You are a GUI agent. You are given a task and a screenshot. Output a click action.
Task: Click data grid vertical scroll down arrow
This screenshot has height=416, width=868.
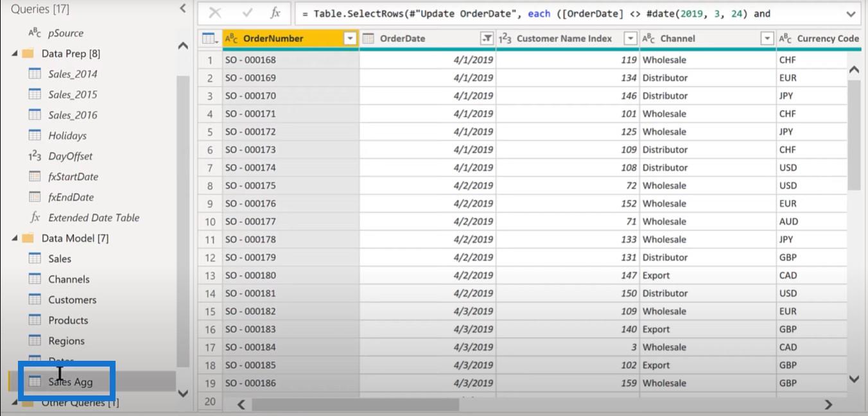pyautogui.click(x=854, y=379)
